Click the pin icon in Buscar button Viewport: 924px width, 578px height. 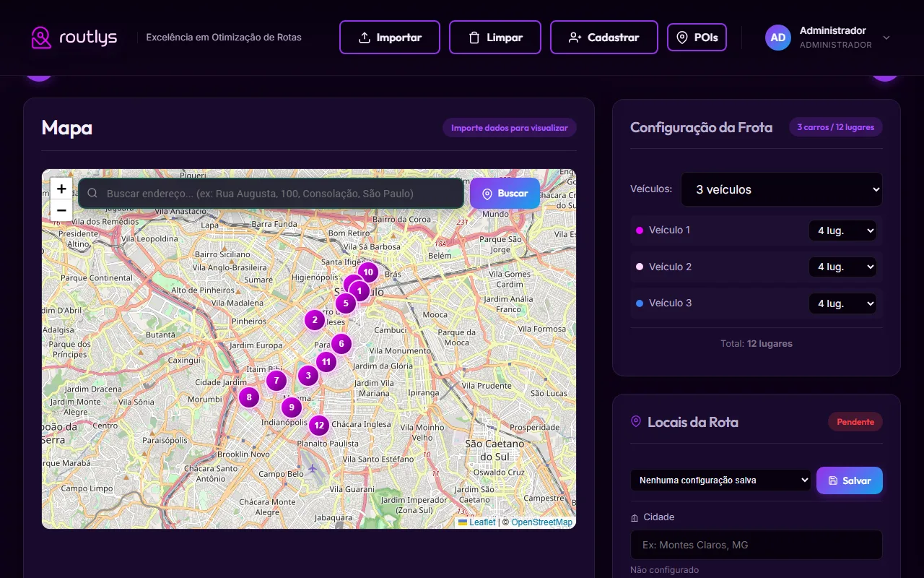(487, 194)
